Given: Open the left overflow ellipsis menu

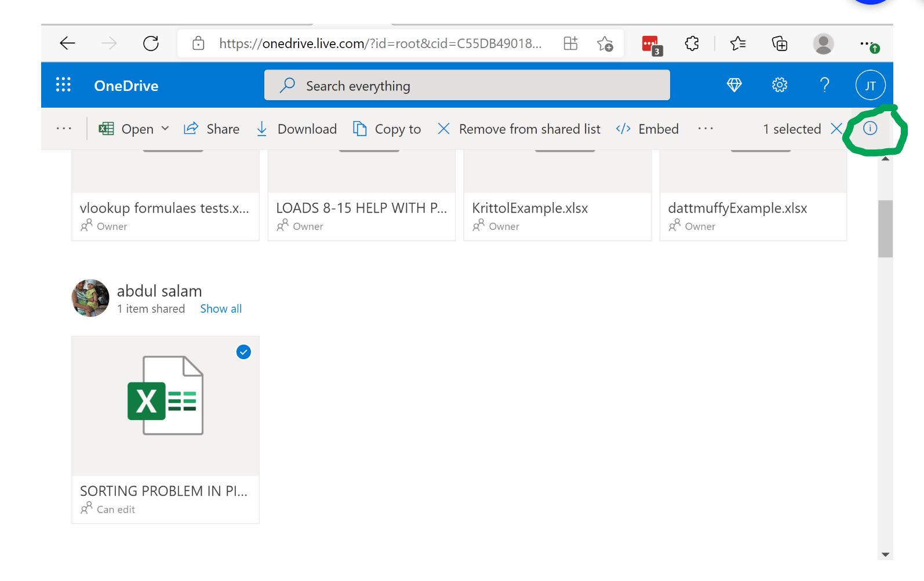Looking at the screenshot, I should [64, 129].
